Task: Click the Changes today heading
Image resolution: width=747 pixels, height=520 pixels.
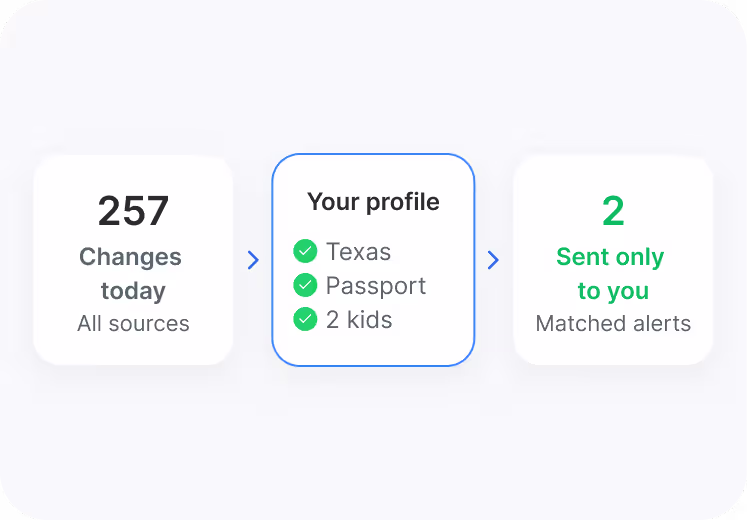Action: (x=133, y=273)
